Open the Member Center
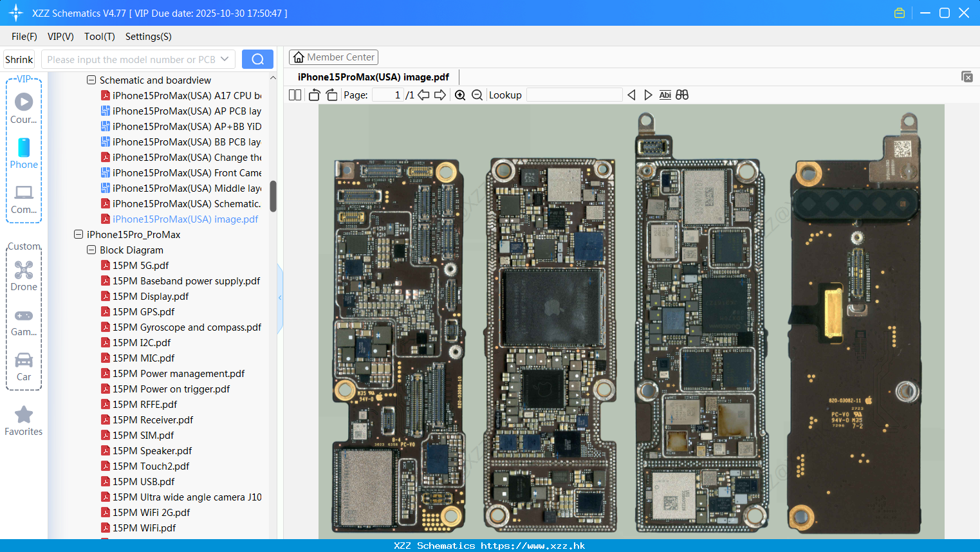Image resolution: width=980 pixels, height=552 pixels. [333, 57]
